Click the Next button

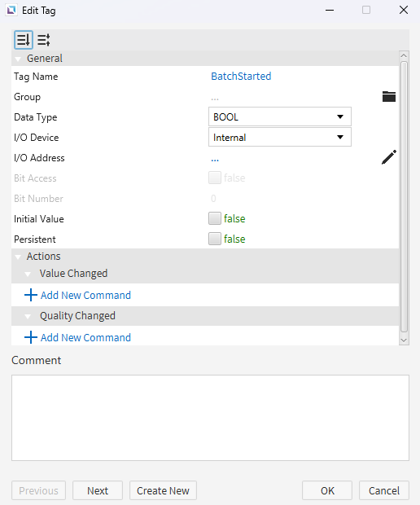98,490
